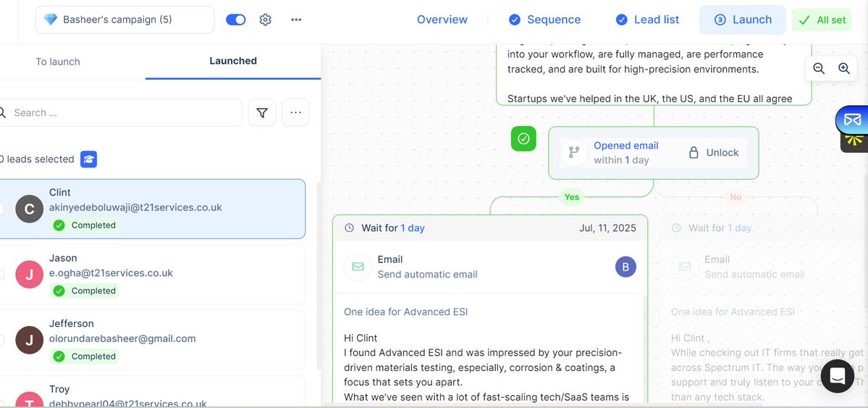Click the faded No branch envelope icon
This screenshot has width=868, height=408.
click(685, 267)
